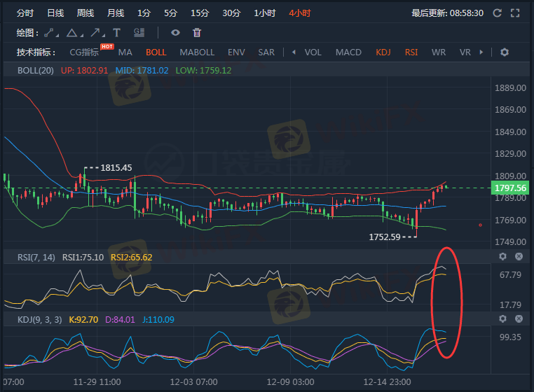Toggle the KDJ indicator
This screenshot has width=534, height=392.
(x=383, y=52)
